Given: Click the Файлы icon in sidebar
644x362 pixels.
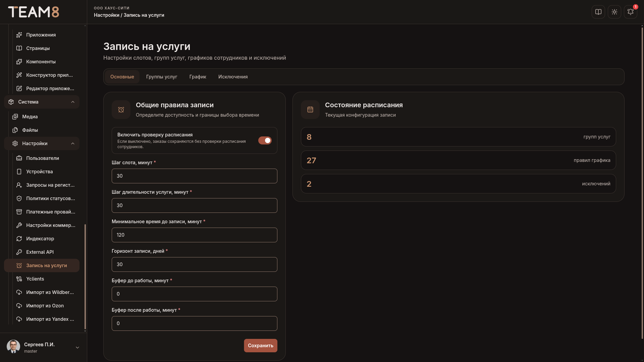Looking at the screenshot, I should 15,130.
